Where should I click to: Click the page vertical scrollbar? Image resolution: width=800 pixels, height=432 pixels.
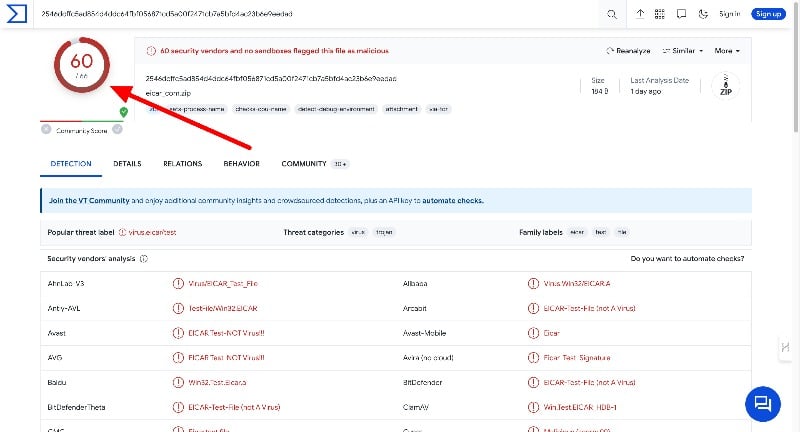coord(796,66)
